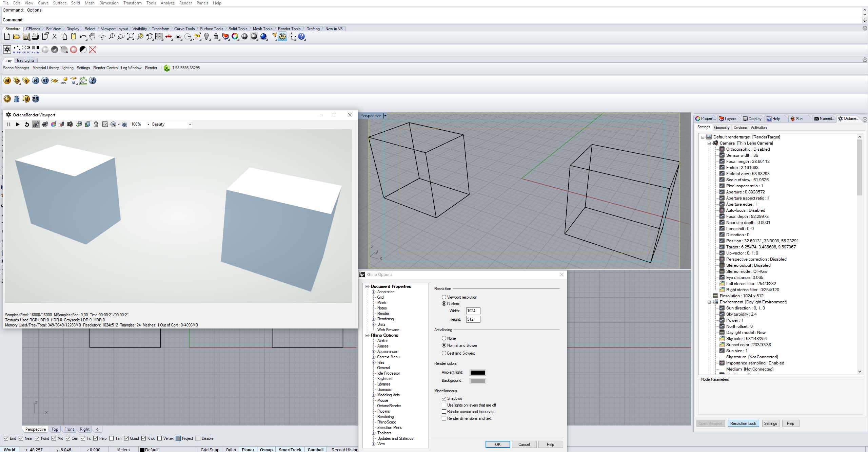Click the red X icon in Octane toolbar

click(x=93, y=50)
